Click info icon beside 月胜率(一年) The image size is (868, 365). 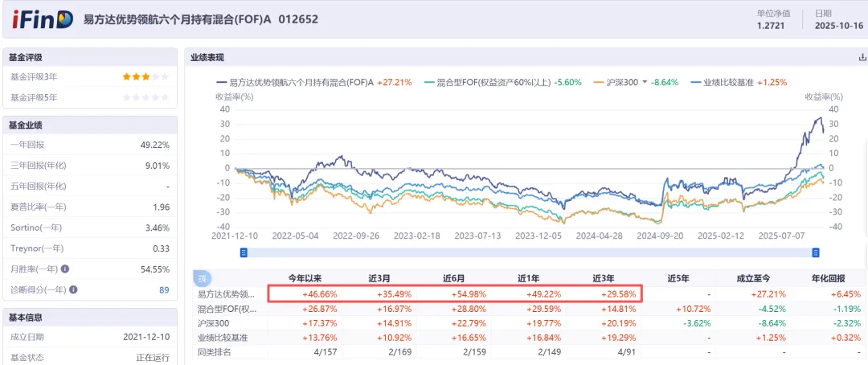[65, 270]
